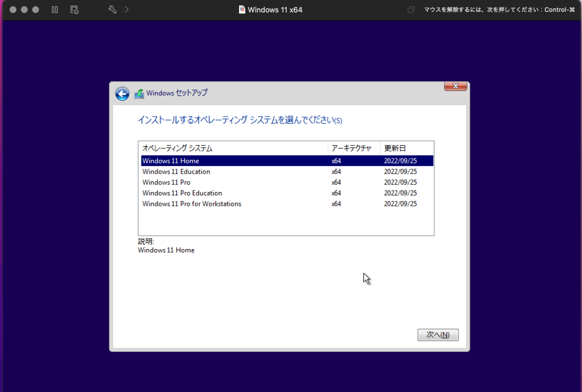The height and width of the screenshot is (392, 582).
Task: Select Windows 11 Pro Education
Action: (x=182, y=193)
